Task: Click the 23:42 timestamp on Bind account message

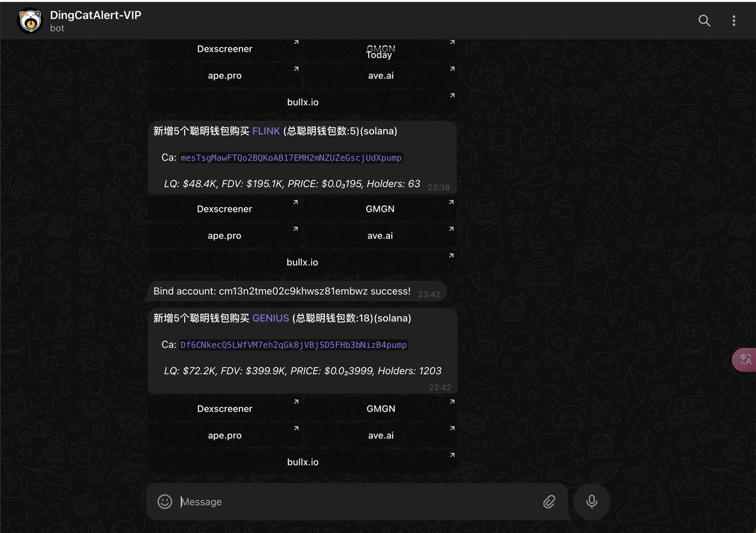Action: pyautogui.click(x=430, y=294)
